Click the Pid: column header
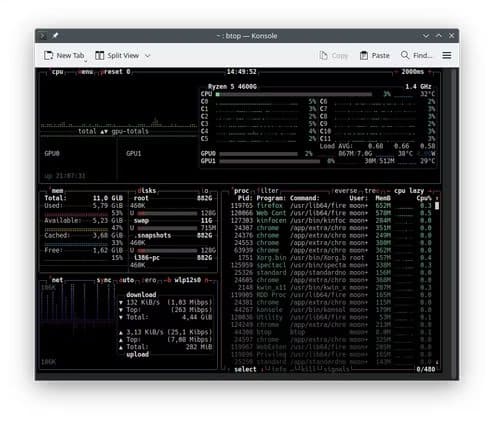Image resolution: width=494 pixels, height=422 pixels. coord(245,198)
